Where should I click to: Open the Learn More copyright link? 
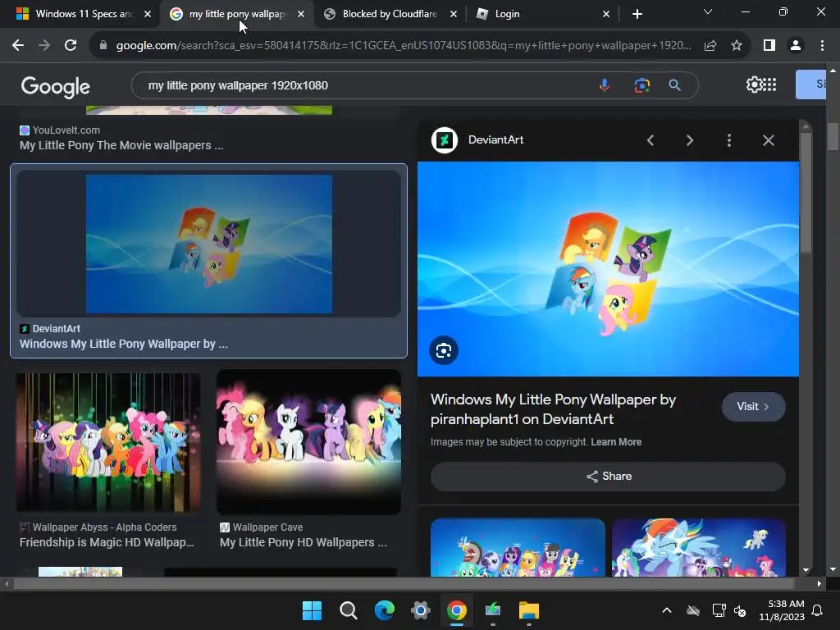pyautogui.click(x=616, y=442)
